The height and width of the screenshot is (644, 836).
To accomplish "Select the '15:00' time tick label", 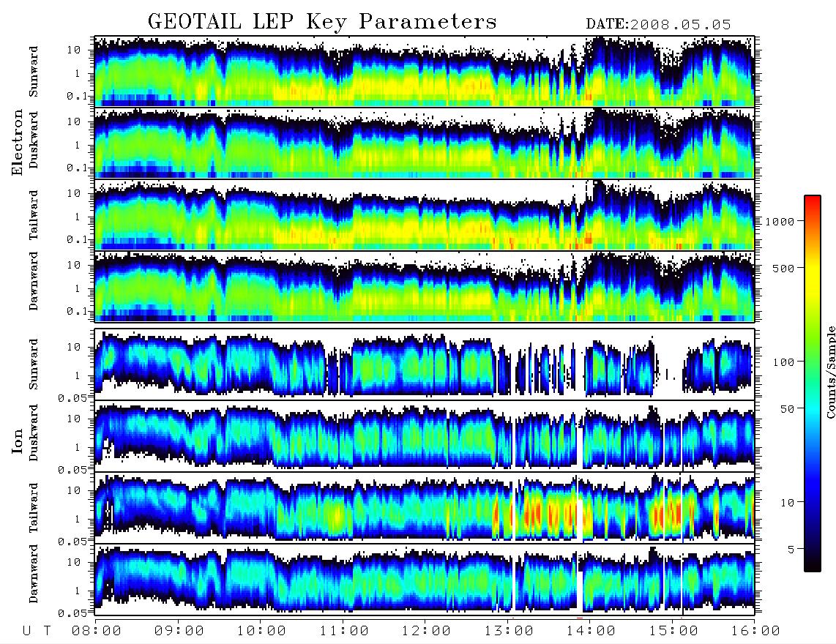I will 673,631.
